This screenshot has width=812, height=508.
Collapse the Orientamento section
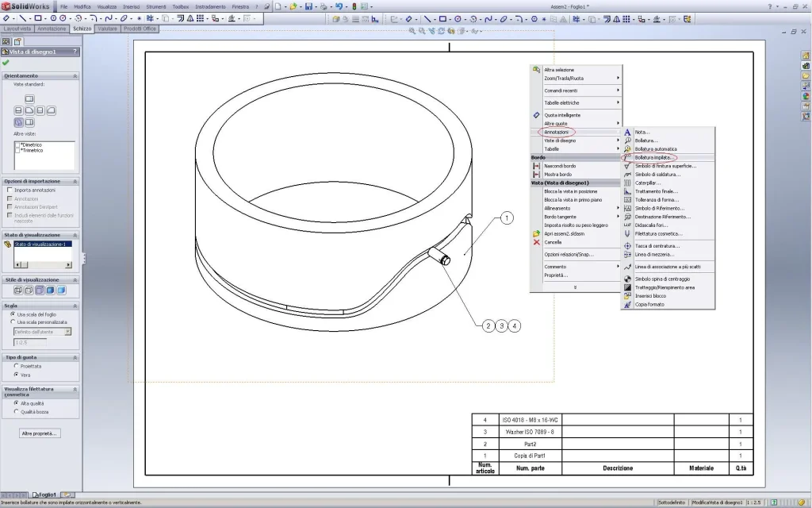pyautogui.click(x=75, y=76)
